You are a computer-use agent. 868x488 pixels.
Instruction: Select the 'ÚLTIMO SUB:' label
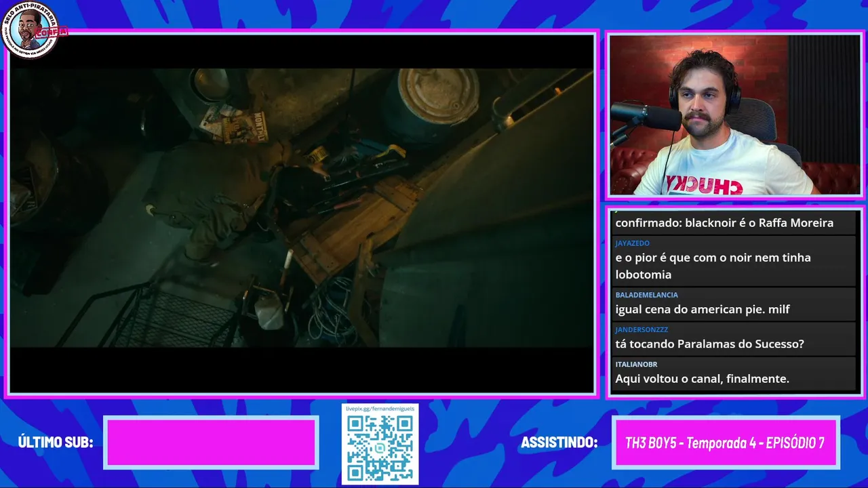(x=56, y=443)
